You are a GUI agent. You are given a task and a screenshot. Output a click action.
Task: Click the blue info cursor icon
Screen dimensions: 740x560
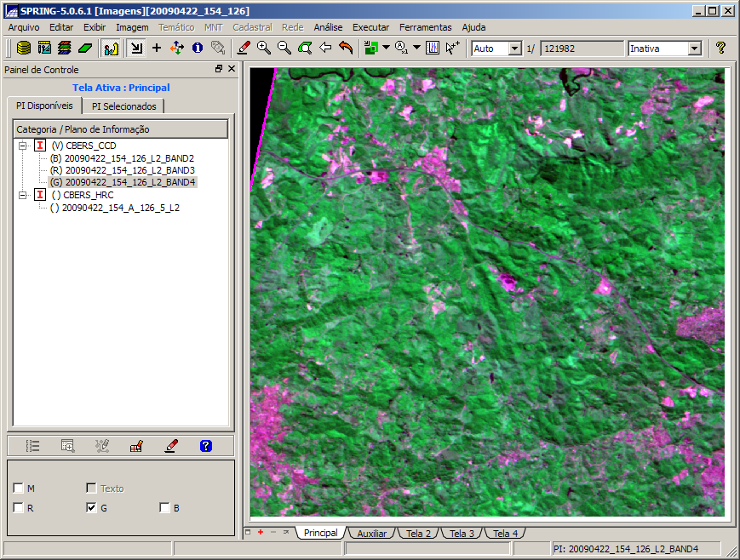coord(198,49)
